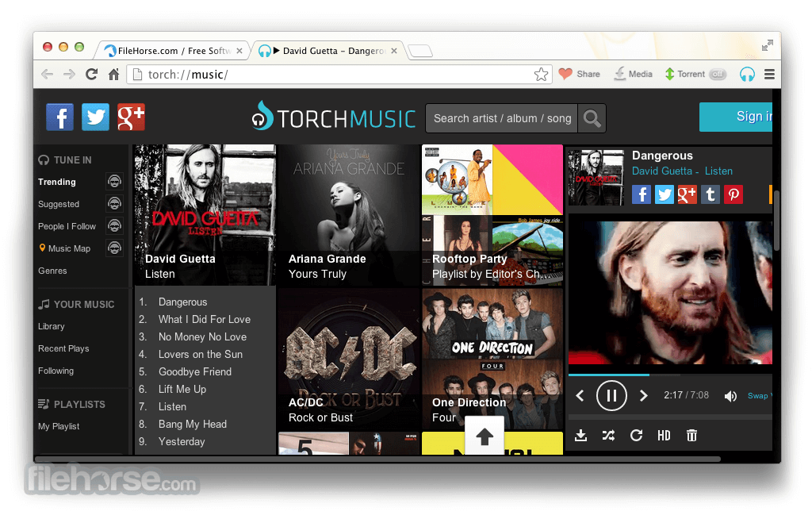
Task: Play track 4 Lovers on the Sun
Action: click(x=201, y=354)
